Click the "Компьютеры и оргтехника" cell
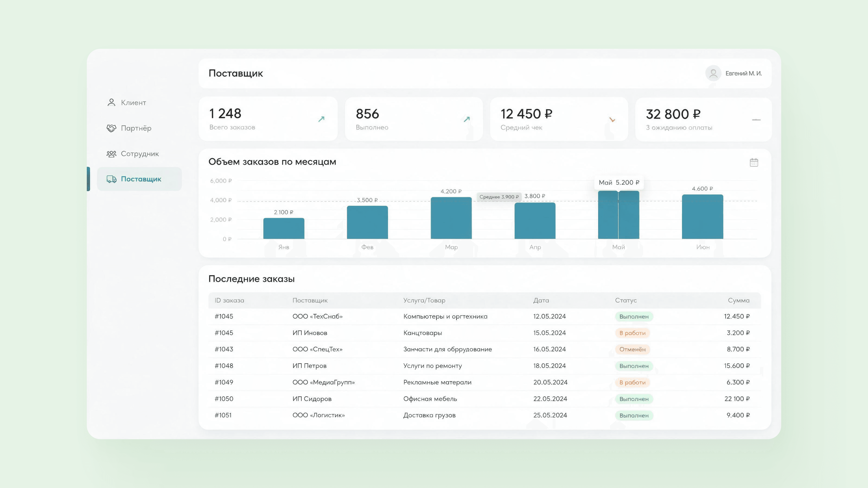Screen dimensions: 868x488 445,317
